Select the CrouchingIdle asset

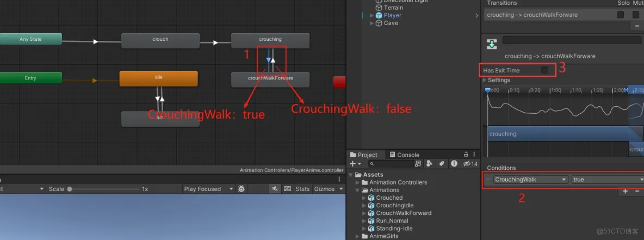[x=395, y=206]
